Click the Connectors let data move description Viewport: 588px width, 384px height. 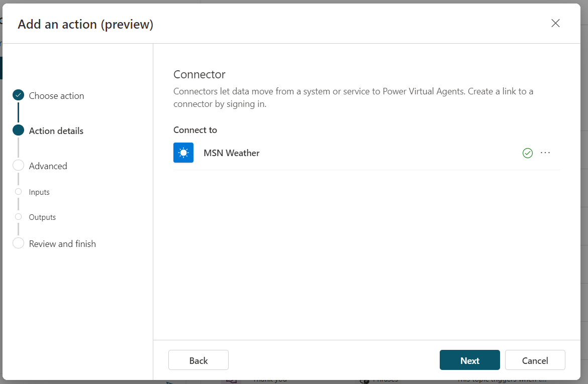tap(353, 97)
